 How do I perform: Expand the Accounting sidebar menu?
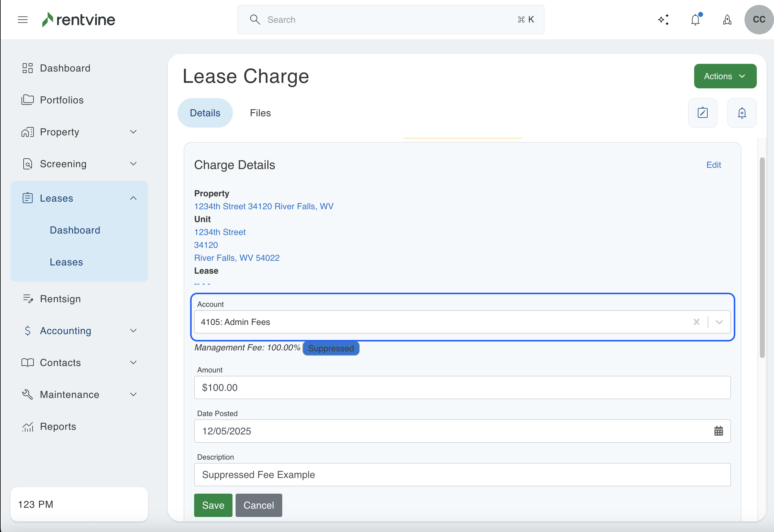(x=133, y=331)
